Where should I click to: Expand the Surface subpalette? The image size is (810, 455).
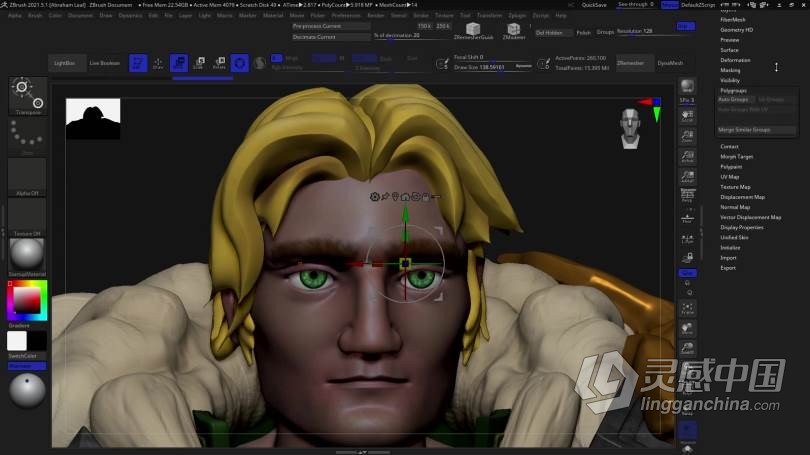click(729, 50)
